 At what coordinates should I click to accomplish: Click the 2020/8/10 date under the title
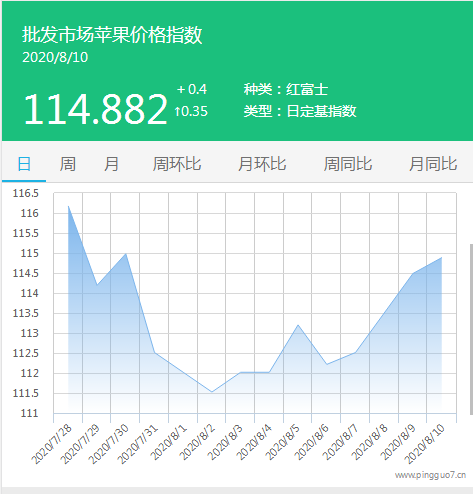point(55,57)
